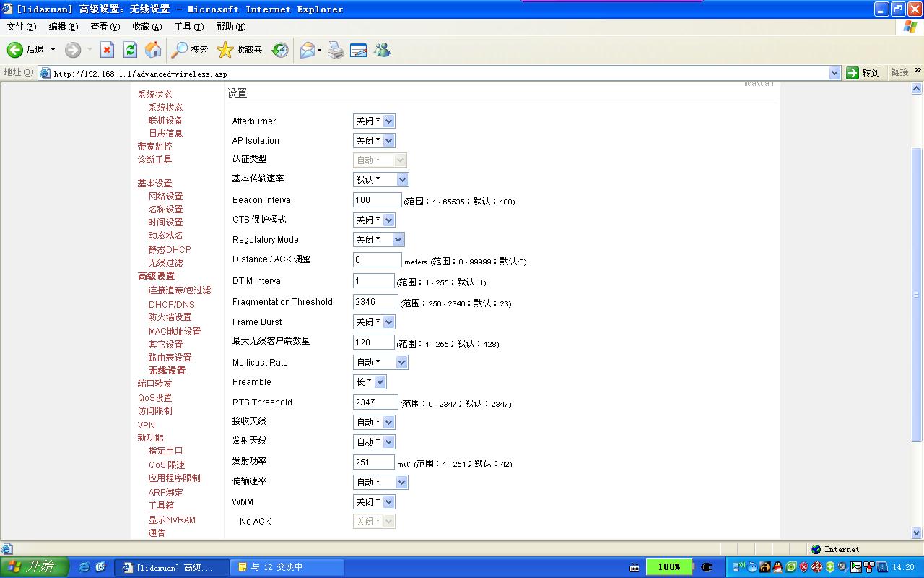Open the 帮助(H) menu
Screen dimensions: 924x578
pyautogui.click(x=231, y=27)
